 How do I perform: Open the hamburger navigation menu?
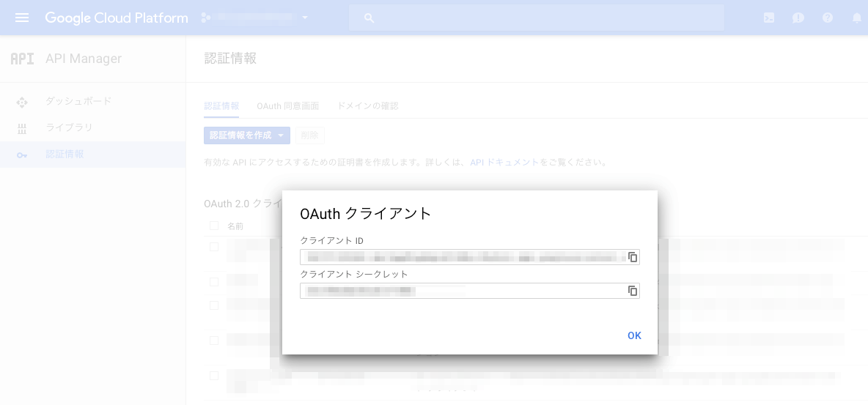tap(22, 18)
